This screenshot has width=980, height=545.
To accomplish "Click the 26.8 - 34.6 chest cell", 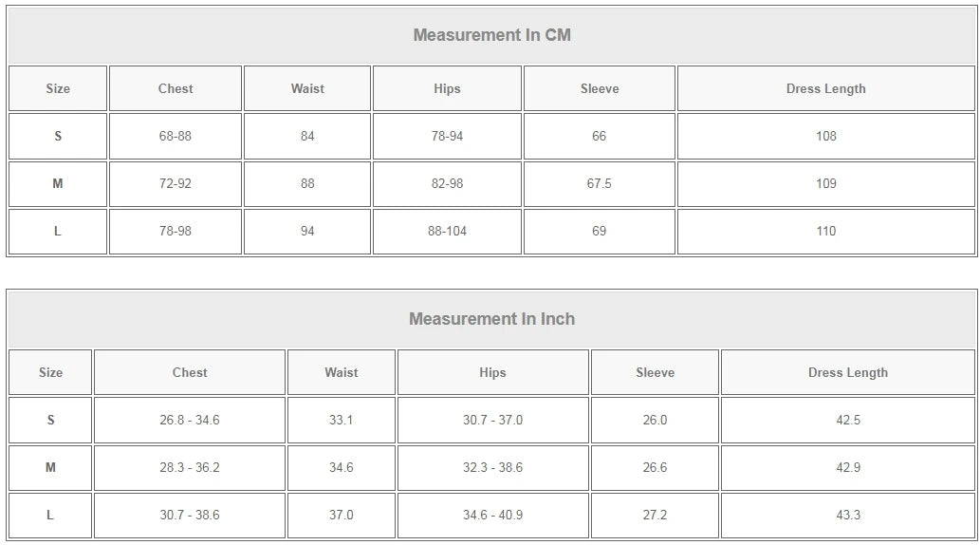I will pyautogui.click(x=190, y=421).
